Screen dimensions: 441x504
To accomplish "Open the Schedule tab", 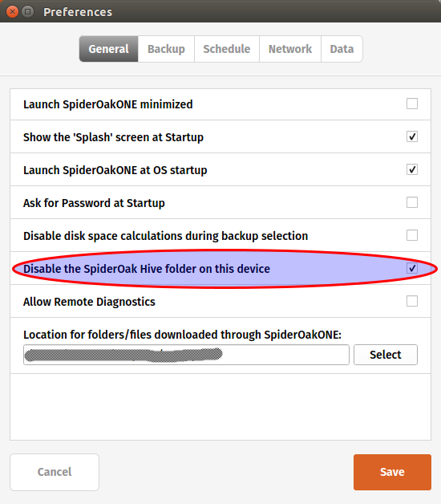I will click(x=227, y=49).
